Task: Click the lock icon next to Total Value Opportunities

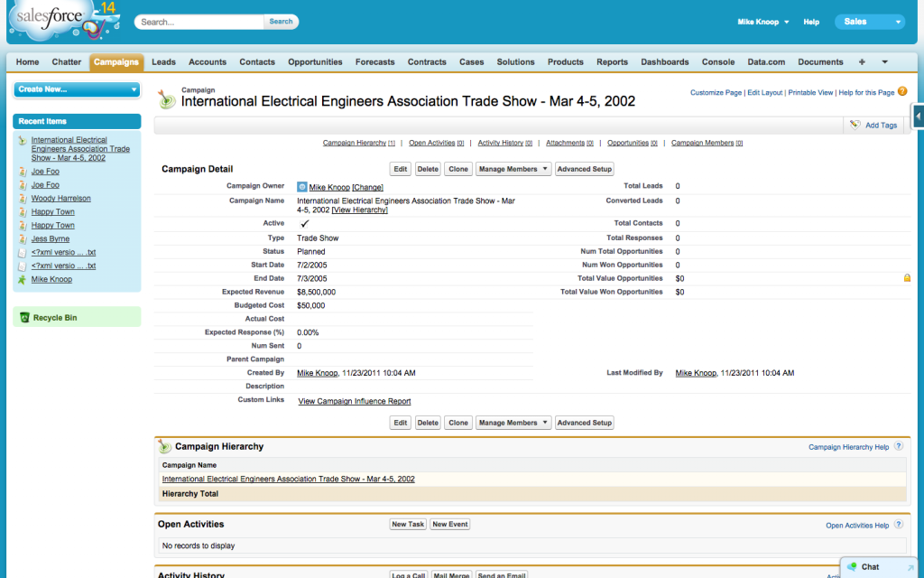Action: pos(906,277)
